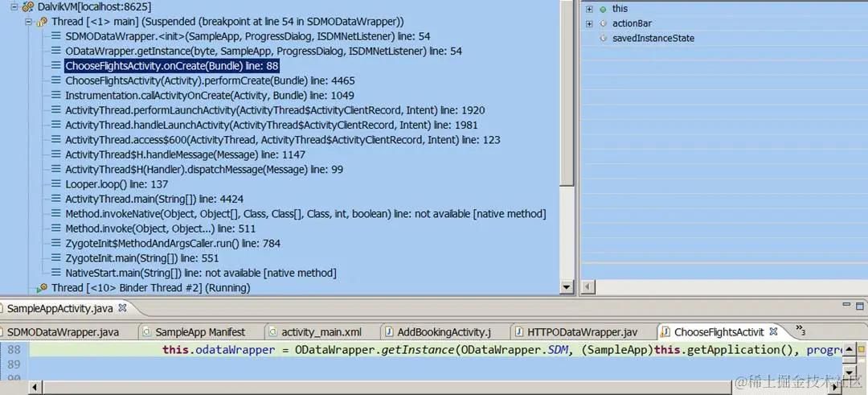Click stack frame icon beside Looper.loop()
This screenshot has width=868, height=395.
56,184
